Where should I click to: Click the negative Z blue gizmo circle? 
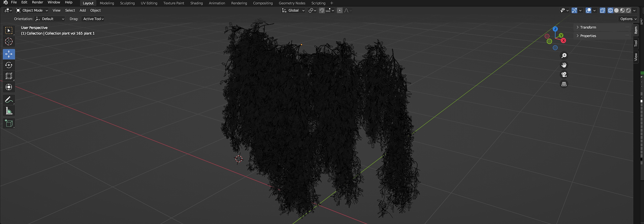pyautogui.click(x=555, y=48)
